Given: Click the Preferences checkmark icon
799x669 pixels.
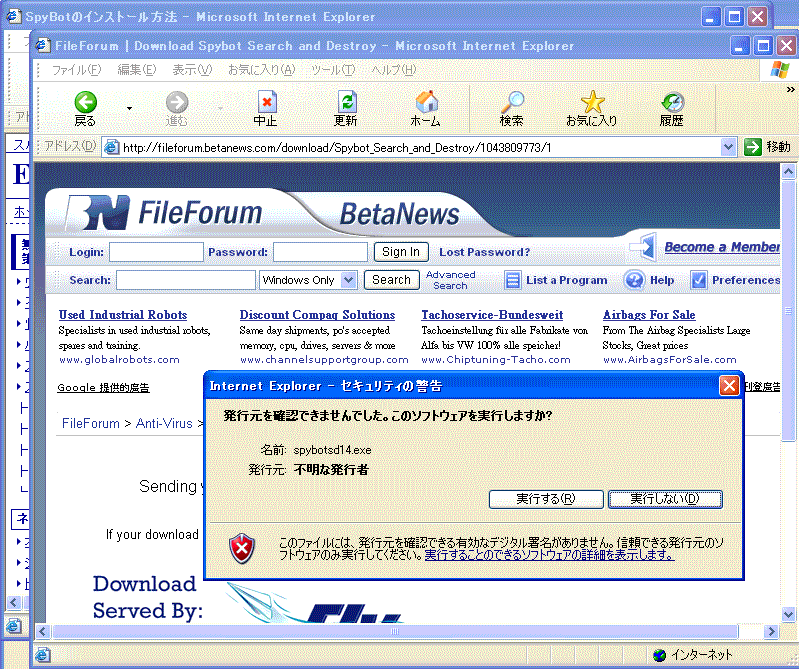Looking at the screenshot, I should coord(698,280).
